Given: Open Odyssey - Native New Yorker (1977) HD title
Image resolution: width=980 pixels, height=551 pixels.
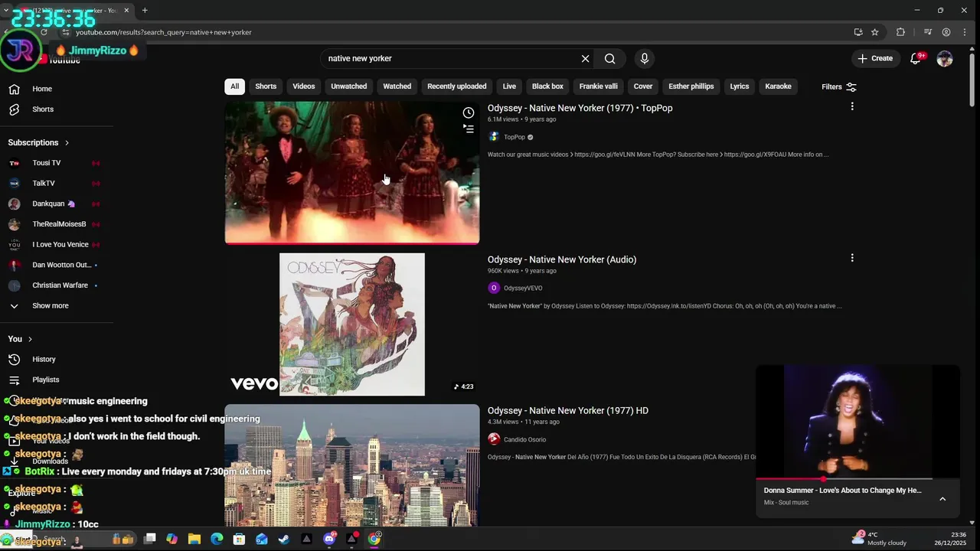Looking at the screenshot, I should coord(567,410).
